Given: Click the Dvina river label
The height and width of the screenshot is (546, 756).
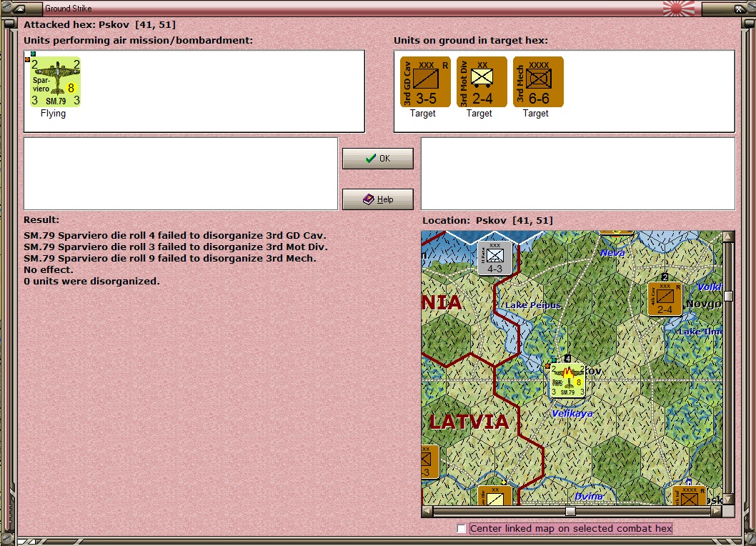Looking at the screenshot, I should [589, 496].
